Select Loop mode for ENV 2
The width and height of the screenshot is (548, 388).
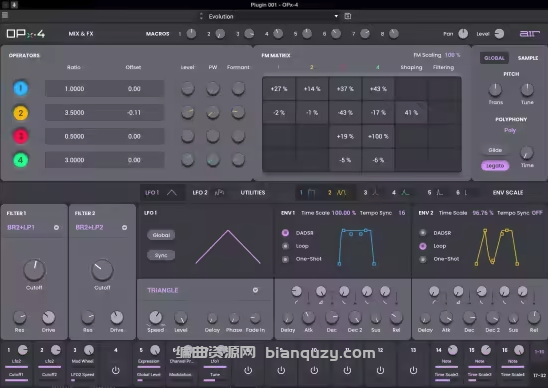[x=423, y=246]
